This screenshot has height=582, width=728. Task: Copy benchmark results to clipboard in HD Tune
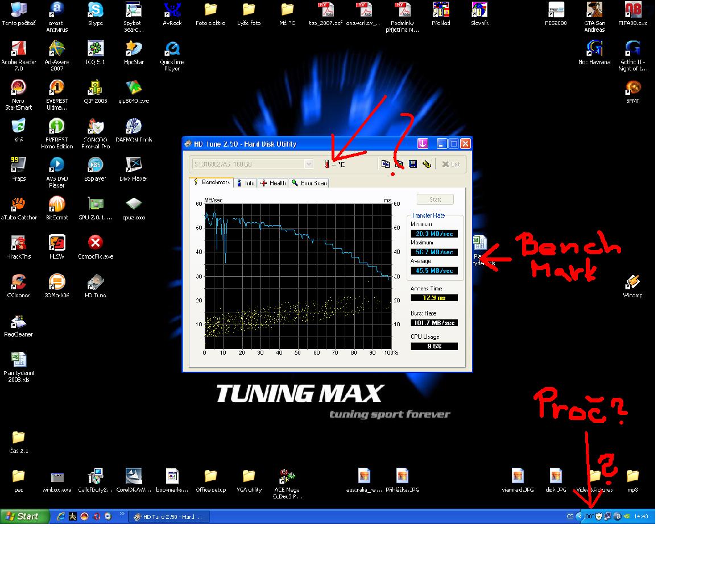(x=386, y=164)
